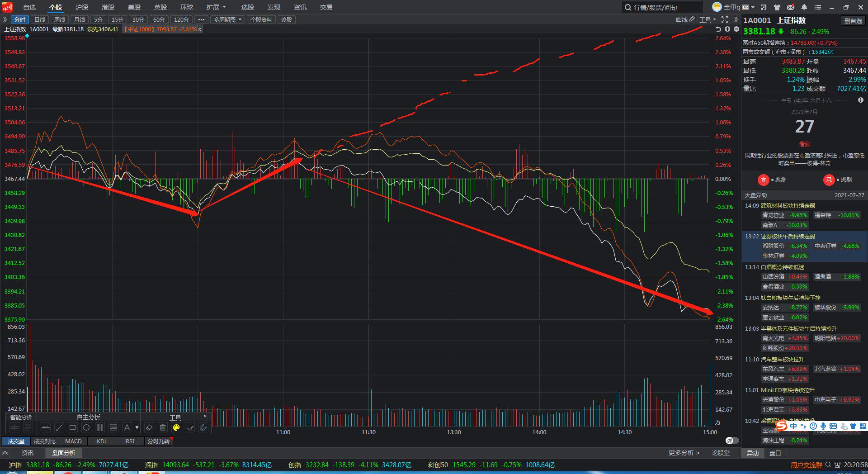Screen dimensions: 868x474
Task: Expand the bottom panel double chevron
Action: (5, 453)
